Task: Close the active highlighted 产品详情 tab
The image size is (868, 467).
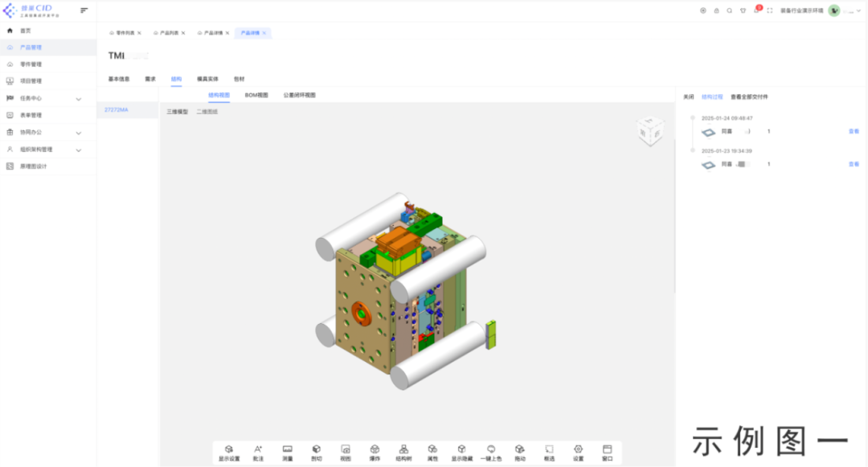Action: (264, 33)
